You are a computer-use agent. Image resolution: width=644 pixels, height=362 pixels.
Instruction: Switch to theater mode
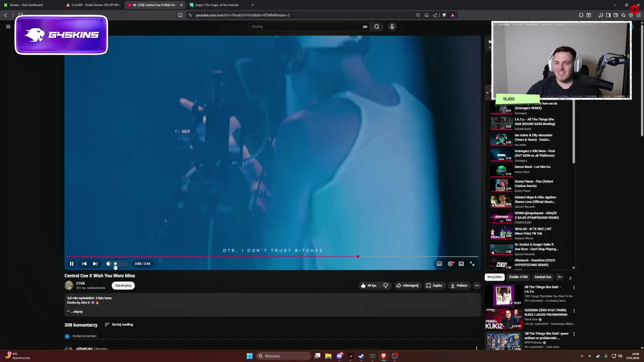tap(461, 263)
